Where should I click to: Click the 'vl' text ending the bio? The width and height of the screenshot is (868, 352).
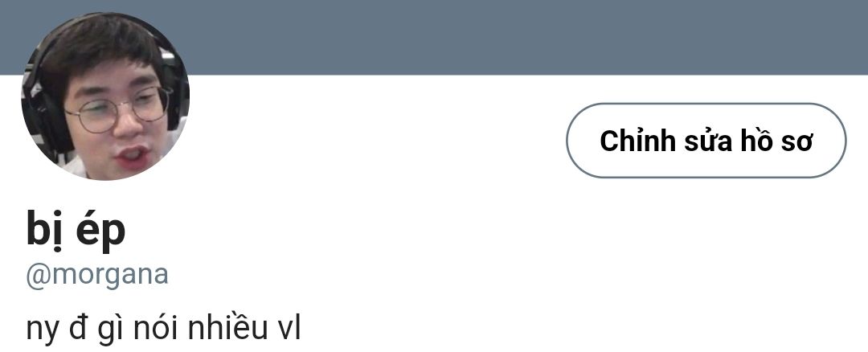(289, 328)
